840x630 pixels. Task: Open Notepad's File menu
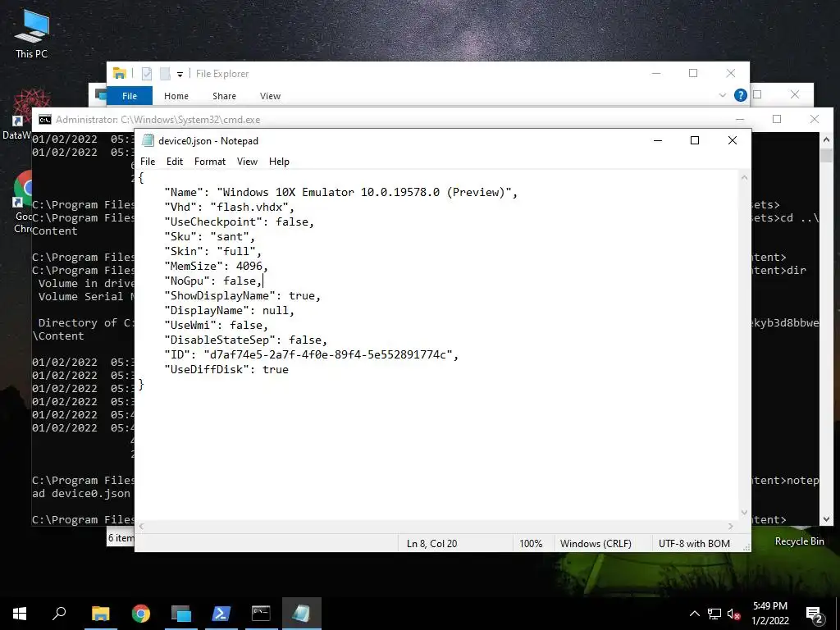[148, 162]
